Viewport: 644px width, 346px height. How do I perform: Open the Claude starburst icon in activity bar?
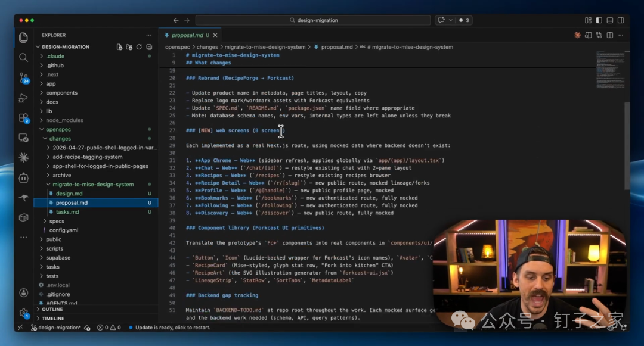point(23,157)
